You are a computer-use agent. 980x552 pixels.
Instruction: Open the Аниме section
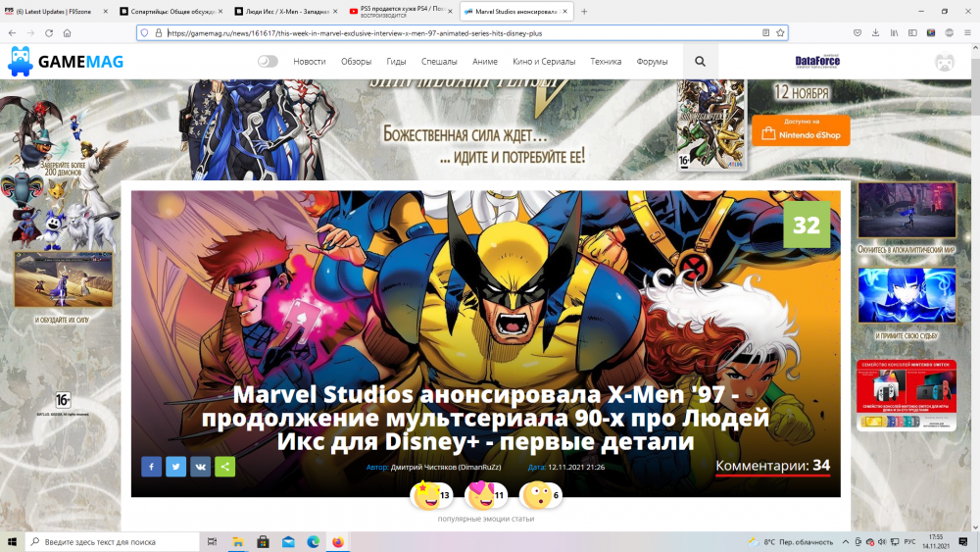coord(485,61)
